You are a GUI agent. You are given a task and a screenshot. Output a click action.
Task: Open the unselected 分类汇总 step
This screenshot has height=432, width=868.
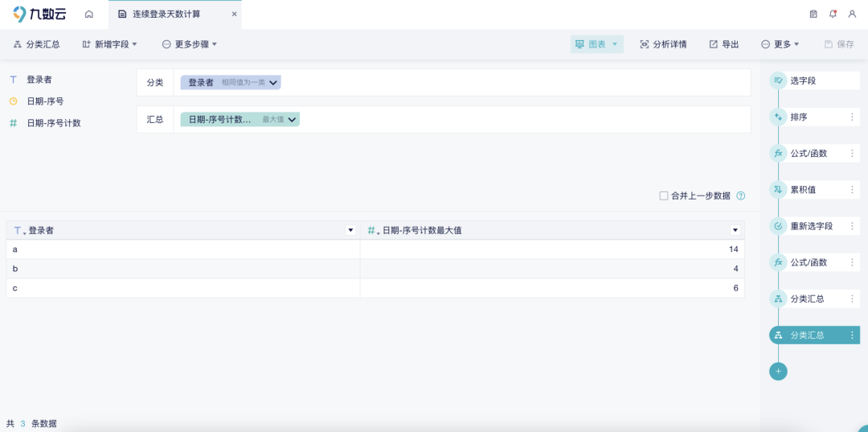814,298
